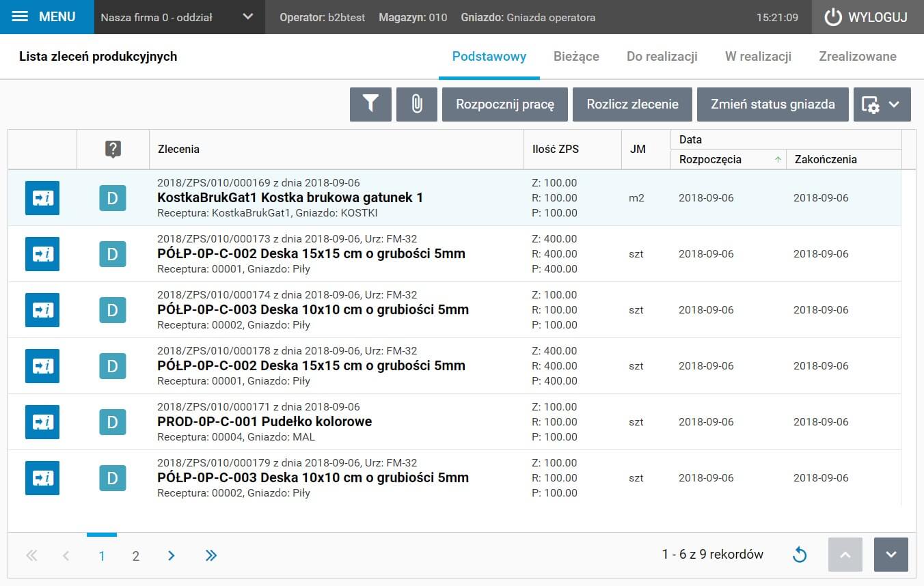Sort by the Ilość ZPS column header
This screenshot has width=924, height=586.
click(x=572, y=149)
